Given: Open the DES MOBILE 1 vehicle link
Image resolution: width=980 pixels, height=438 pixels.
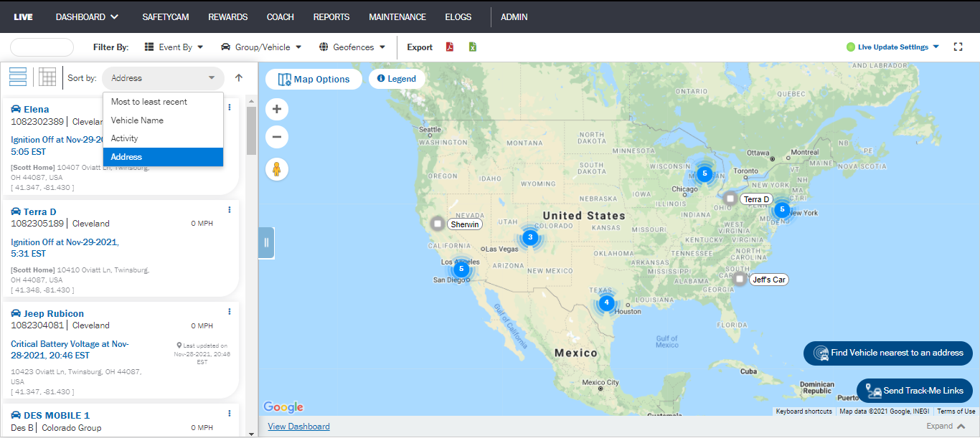Looking at the screenshot, I should (x=57, y=415).
